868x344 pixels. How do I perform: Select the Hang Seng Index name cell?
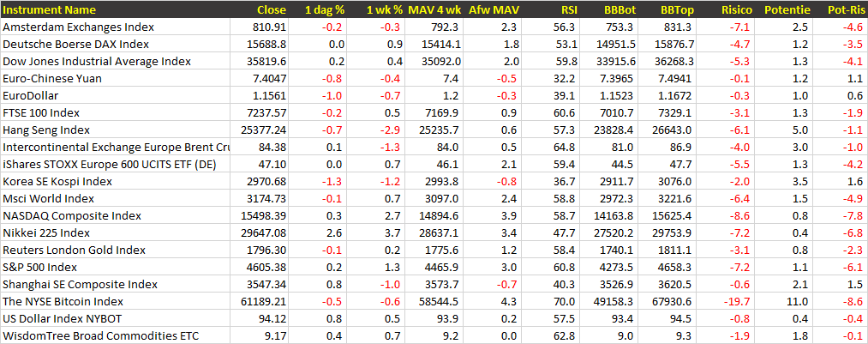pos(46,130)
